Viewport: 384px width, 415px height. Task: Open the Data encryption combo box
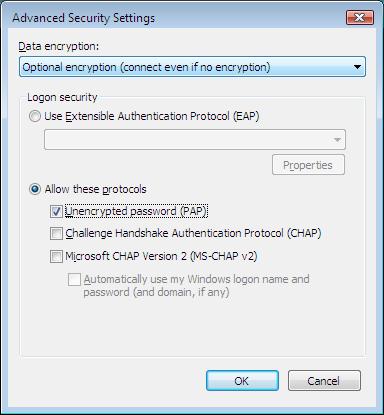192,67
